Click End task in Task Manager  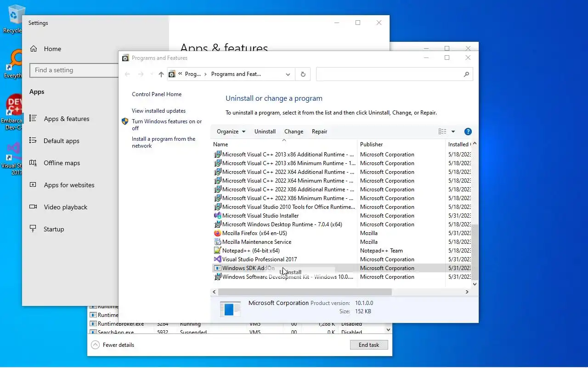tap(369, 345)
